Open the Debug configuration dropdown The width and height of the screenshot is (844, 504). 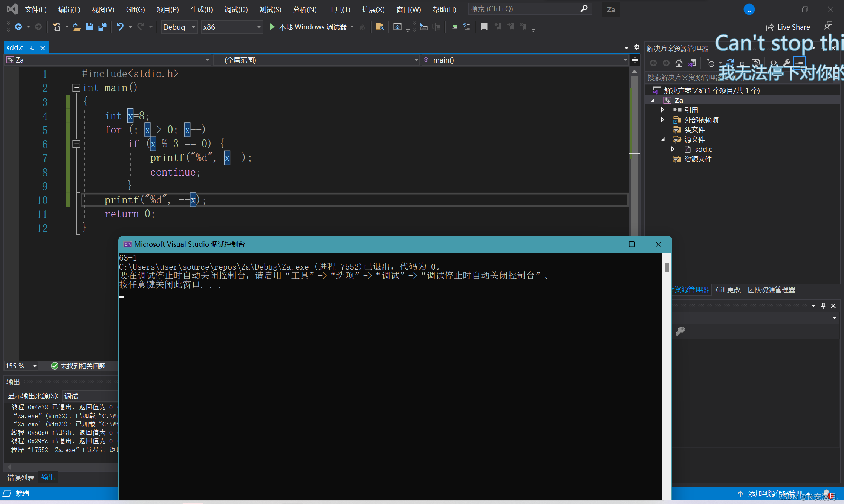point(179,27)
